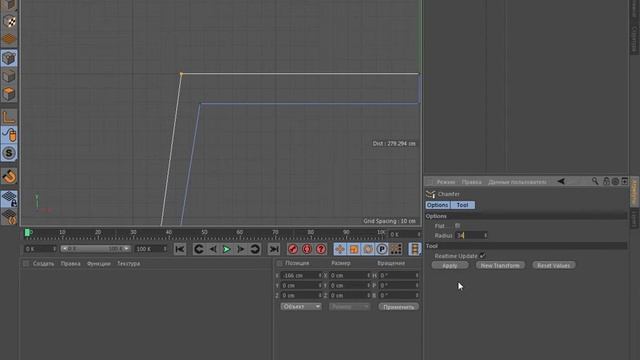The height and width of the screenshot is (360, 640).
Task: Switch to Tool tab of Chamfer
Action: click(x=462, y=205)
